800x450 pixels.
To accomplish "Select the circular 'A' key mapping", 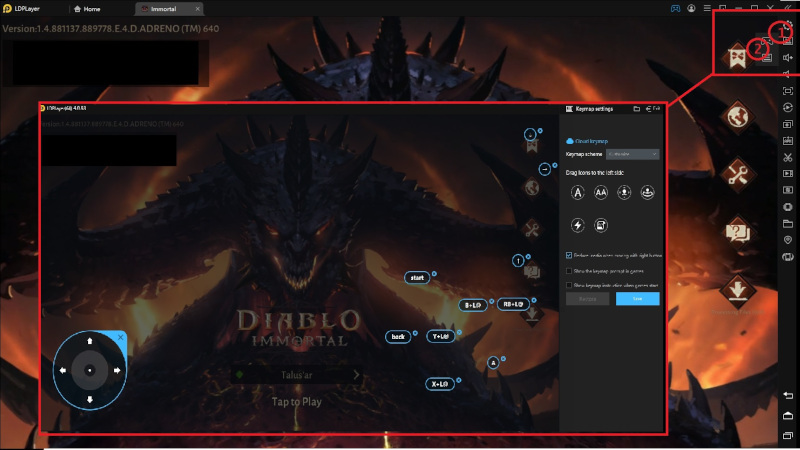I will tap(493, 363).
